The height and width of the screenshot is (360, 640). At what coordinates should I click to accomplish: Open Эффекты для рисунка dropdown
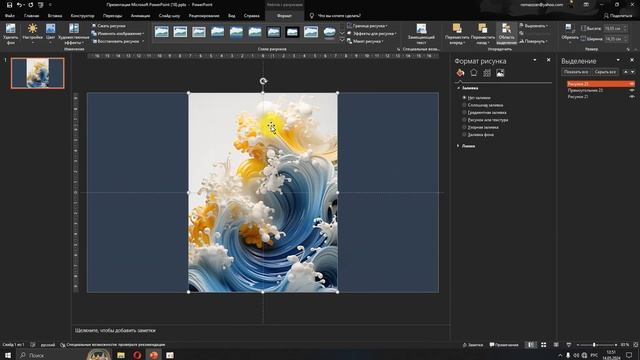click(x=371, y=33)
